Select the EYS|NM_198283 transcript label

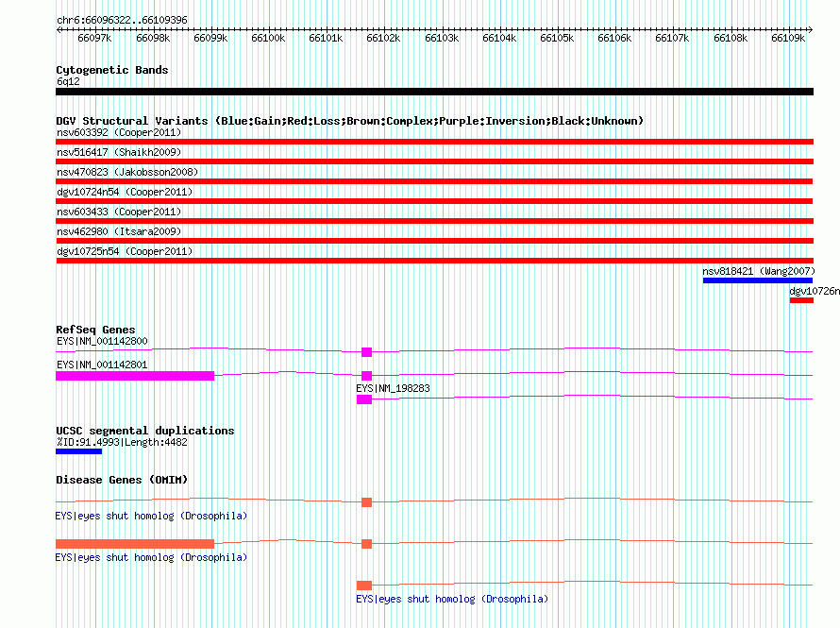pos(393,388)
